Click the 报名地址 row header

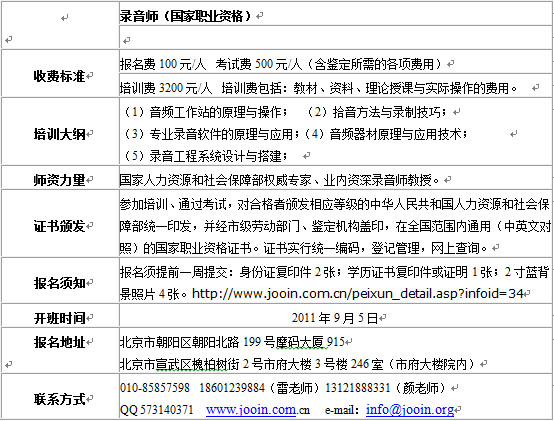[x=59, y=342]
